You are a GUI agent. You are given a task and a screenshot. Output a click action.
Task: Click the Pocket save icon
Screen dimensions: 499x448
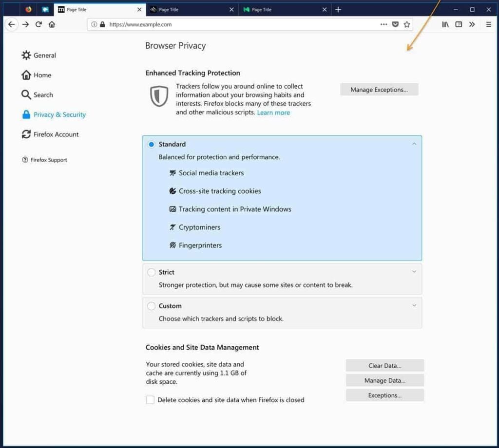tap(396, 24)
